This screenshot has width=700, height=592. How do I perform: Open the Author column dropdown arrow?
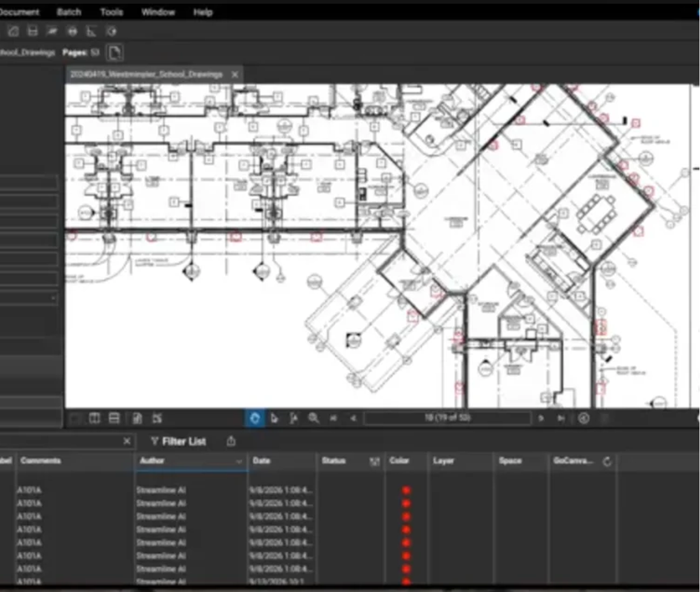tap(239, 462)
